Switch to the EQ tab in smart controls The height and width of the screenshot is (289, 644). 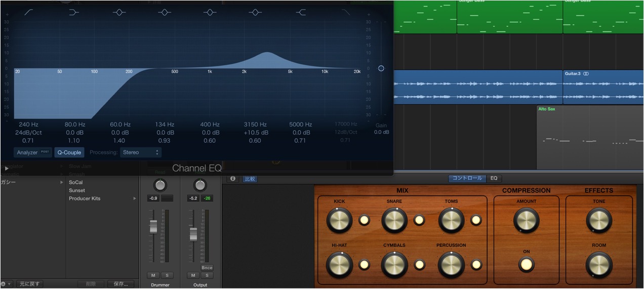tap(494, 178)
